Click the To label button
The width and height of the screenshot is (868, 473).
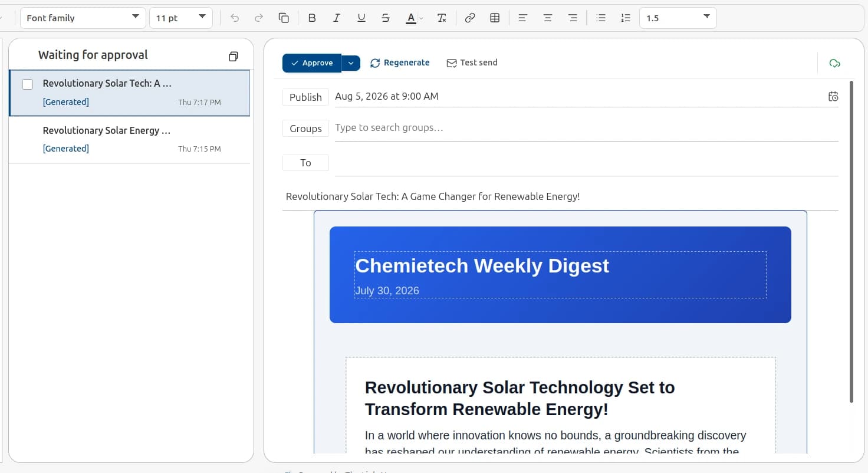point(305,163)
